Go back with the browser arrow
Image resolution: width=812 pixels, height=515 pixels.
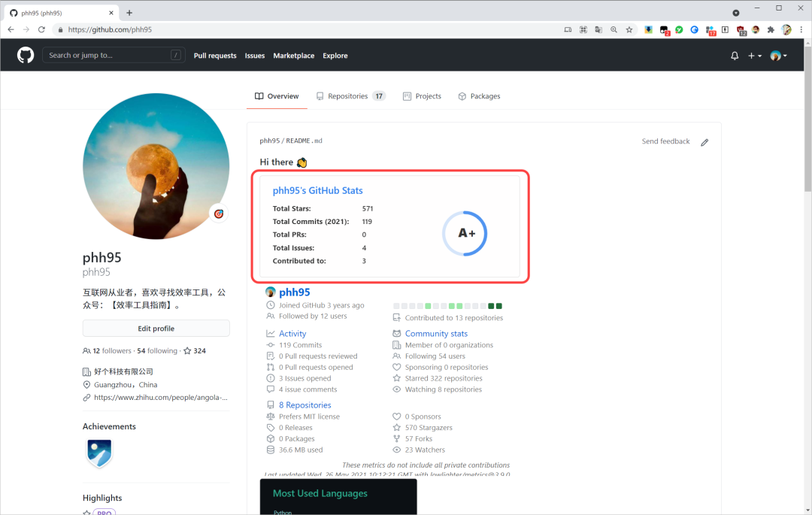point(11,29)
